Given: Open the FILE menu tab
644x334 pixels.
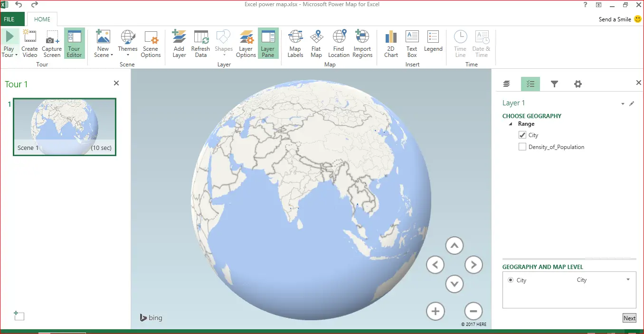Looking at the screenshot, I should (9, 19).
